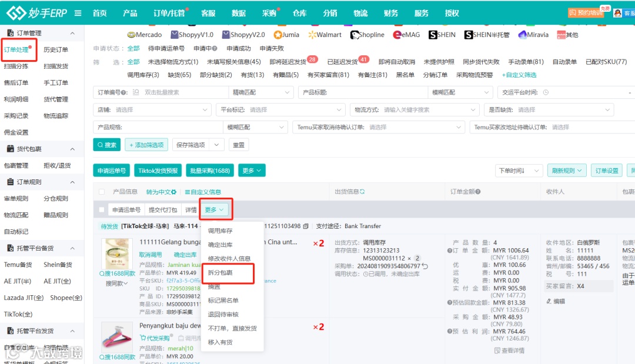Screen dimensions: 635x364
Task: Click the 预约培训 button
Action: tap(586, 12)
